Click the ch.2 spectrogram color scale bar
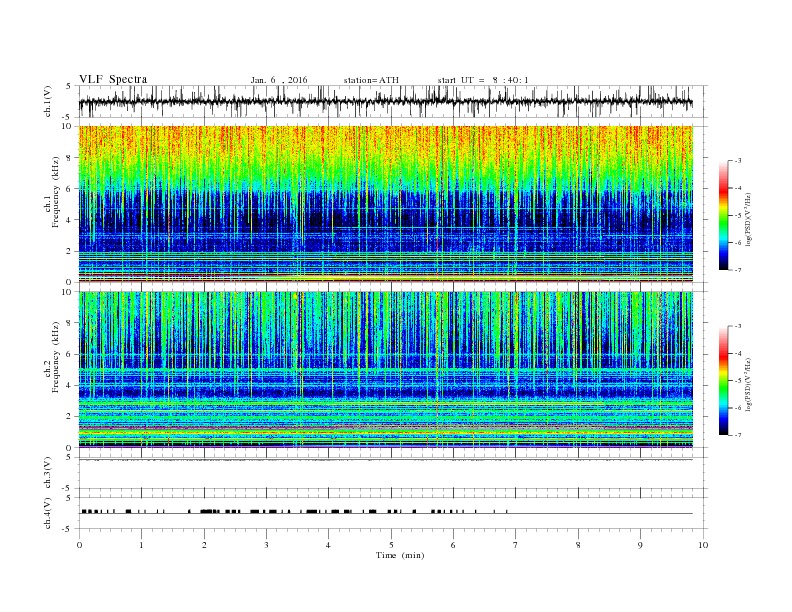 click(723, 380)
